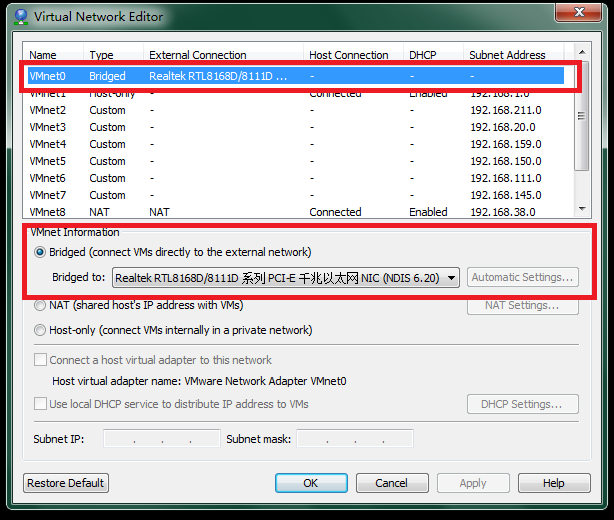Click the Subnet mask input field
The height and width of the screenshot is (520, 614).
(x=355, y=439)
